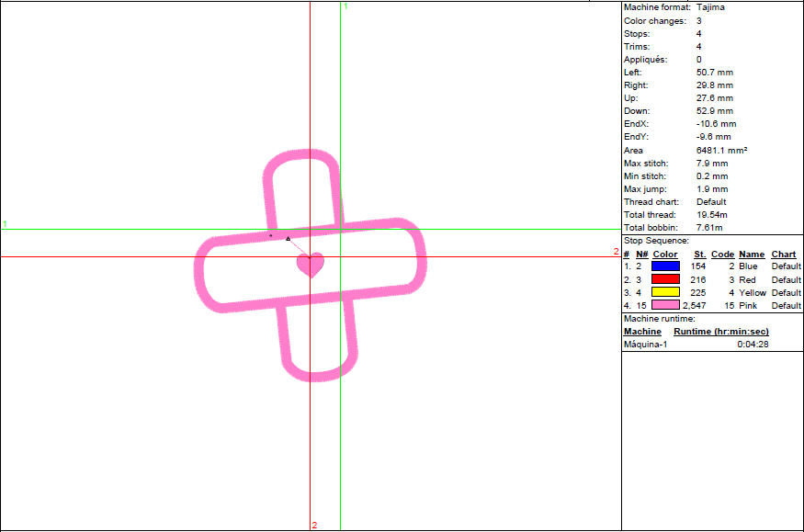The height and width of the screenshot is (532, 804).
Task: Click the Color column header
Action: tap(665, 255)
